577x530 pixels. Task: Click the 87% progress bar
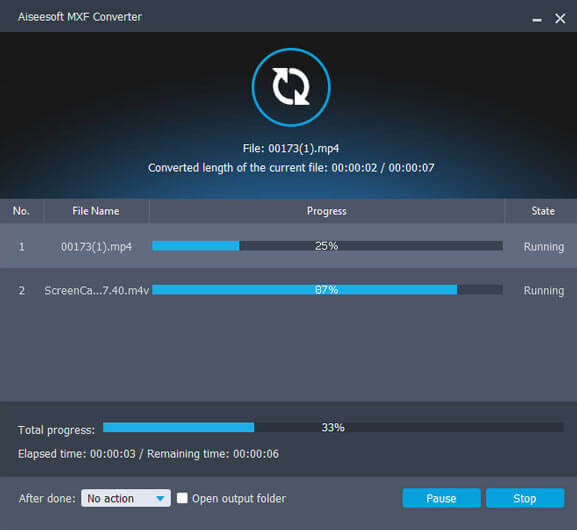click(x=327, y=290)
